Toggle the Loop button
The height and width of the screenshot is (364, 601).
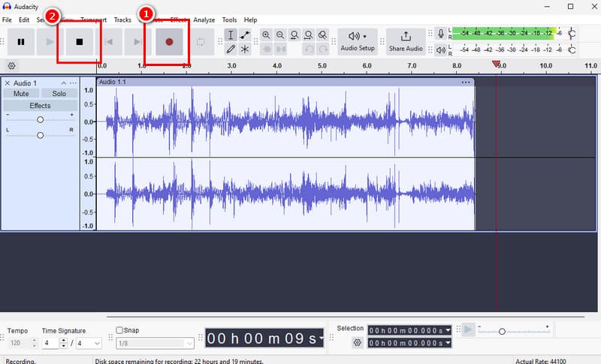click(201, 42)
